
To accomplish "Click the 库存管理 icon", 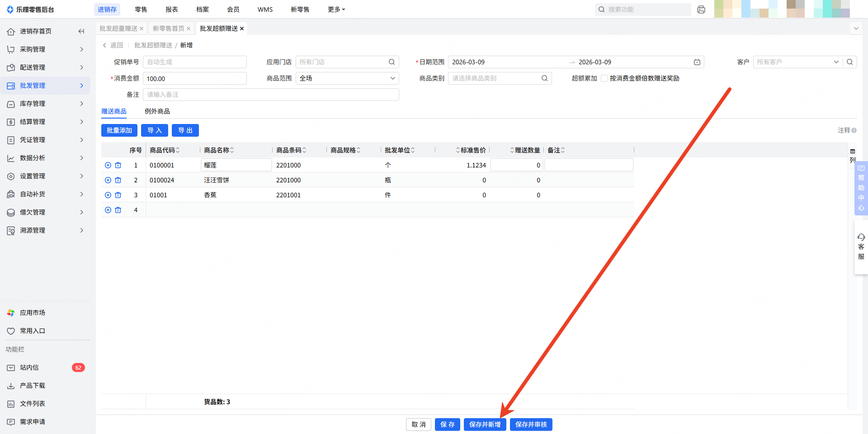I will tap(11, 104).
